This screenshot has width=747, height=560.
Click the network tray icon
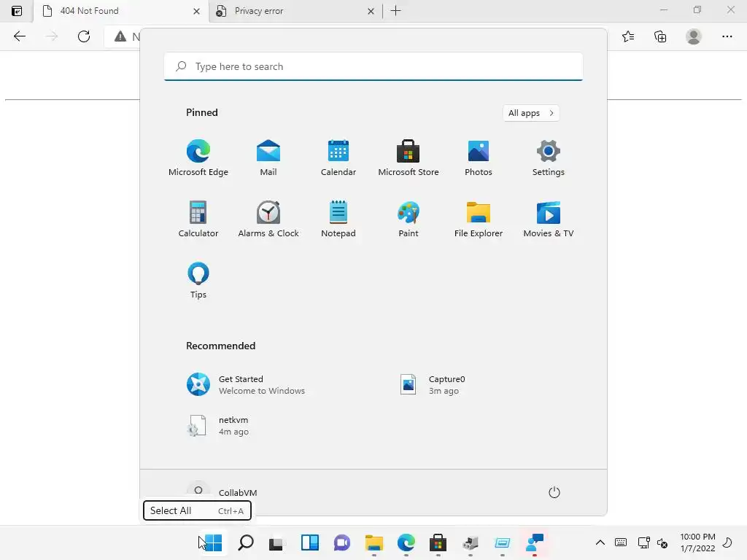point(643,542)
